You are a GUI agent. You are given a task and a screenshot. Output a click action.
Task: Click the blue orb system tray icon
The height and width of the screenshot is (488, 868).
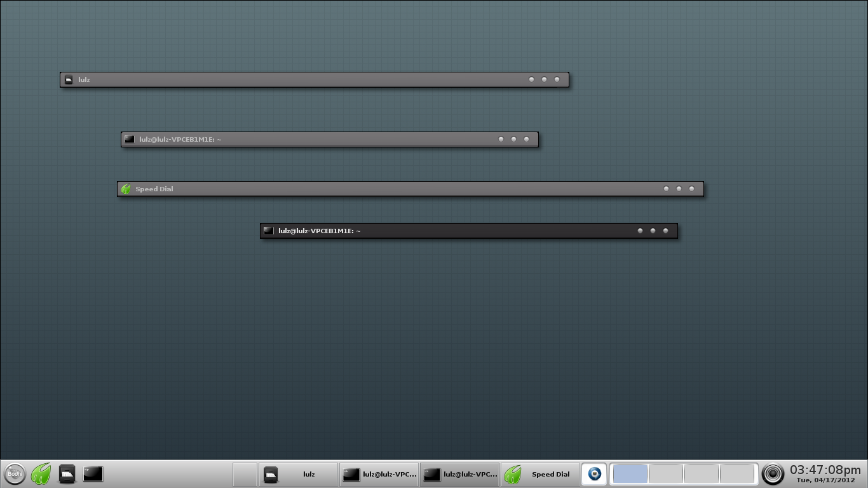click(x=593, y=473)
